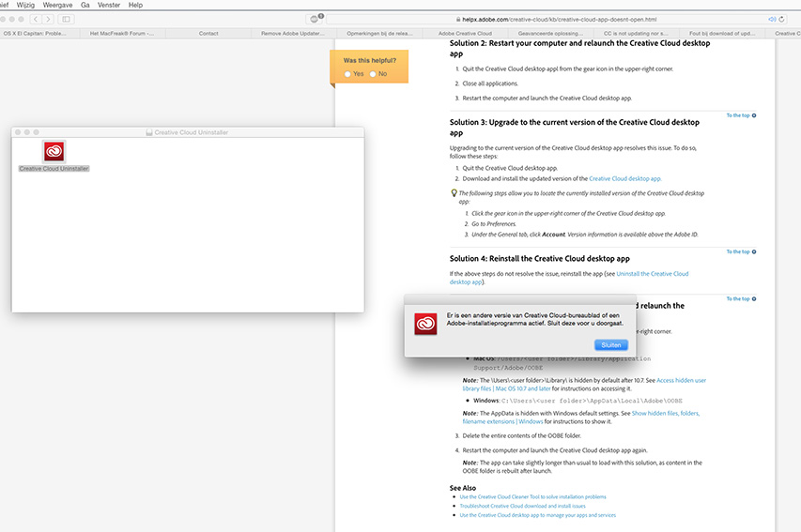Switch to the Geavanceerde oplossing tab
The width and height of the screenshot is (801, 532).
tap(550, 33)
